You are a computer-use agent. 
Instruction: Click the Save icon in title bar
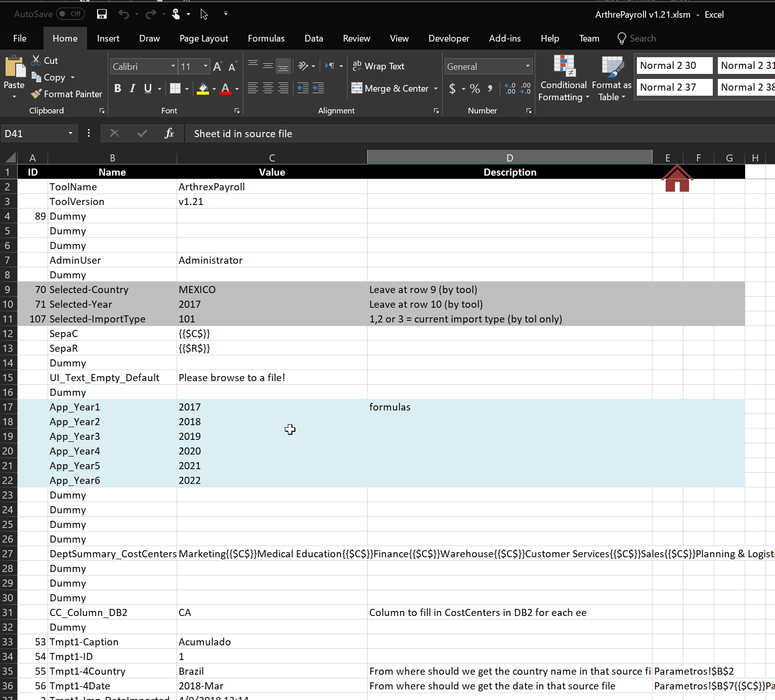coord(102,14)
